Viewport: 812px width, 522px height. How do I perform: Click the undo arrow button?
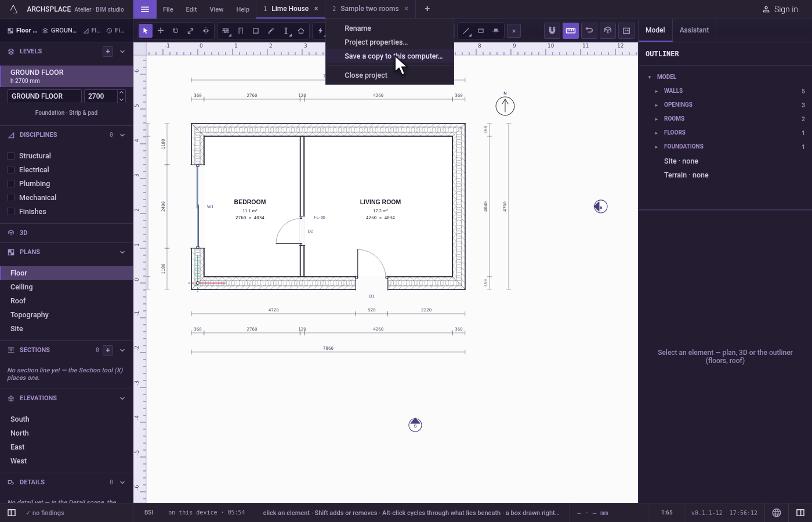(589, 30)
